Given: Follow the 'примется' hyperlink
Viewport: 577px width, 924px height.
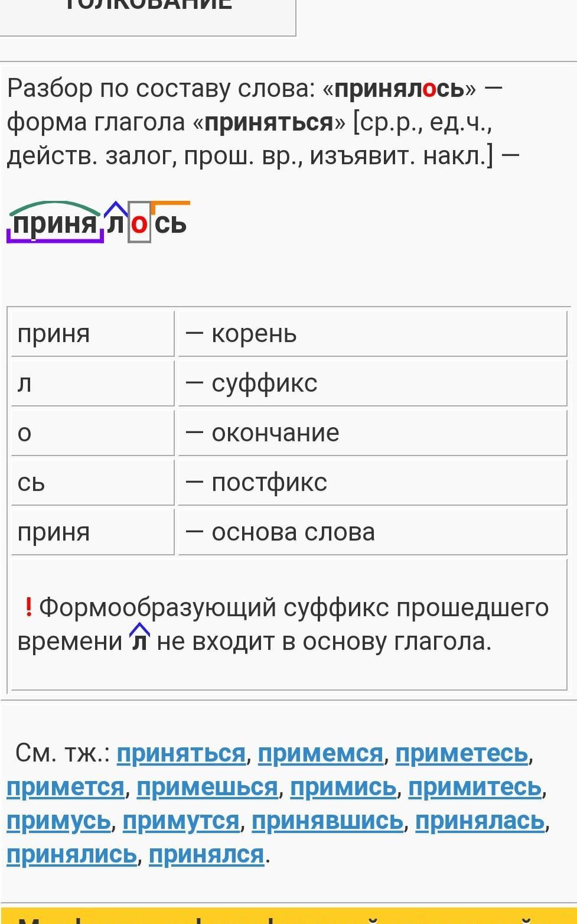Looking at the screenshot, I should (65, 787).
